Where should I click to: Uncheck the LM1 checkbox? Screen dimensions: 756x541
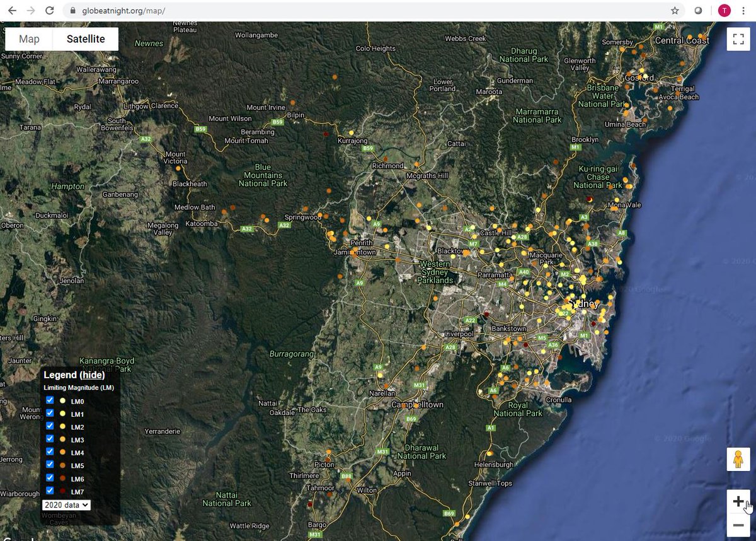tap(50, 413)
